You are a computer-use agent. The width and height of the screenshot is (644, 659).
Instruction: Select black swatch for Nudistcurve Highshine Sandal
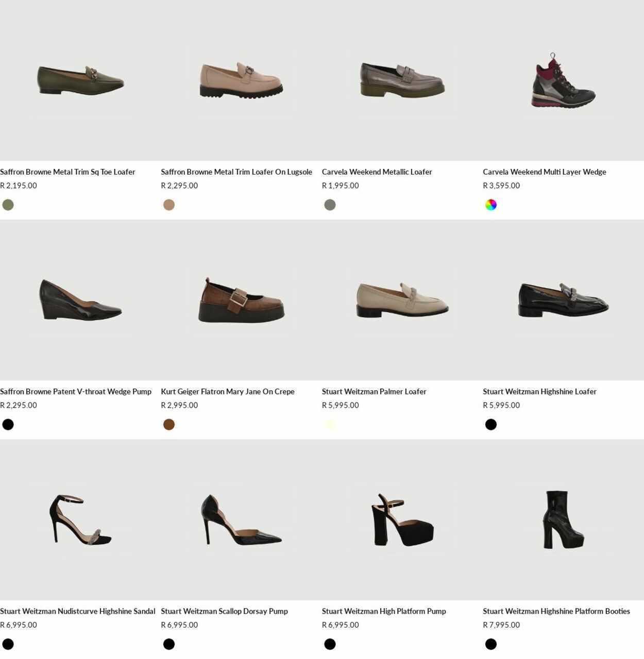(8, 644)
